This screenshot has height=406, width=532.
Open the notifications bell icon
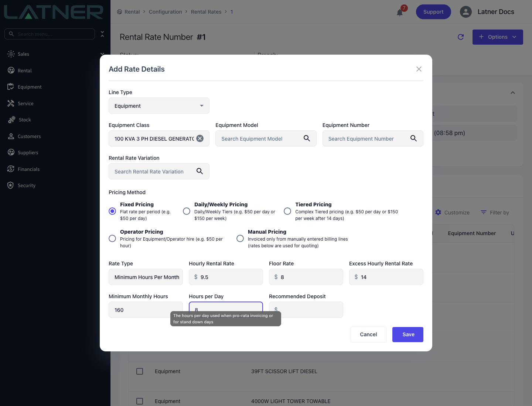[x=400, y=13]
